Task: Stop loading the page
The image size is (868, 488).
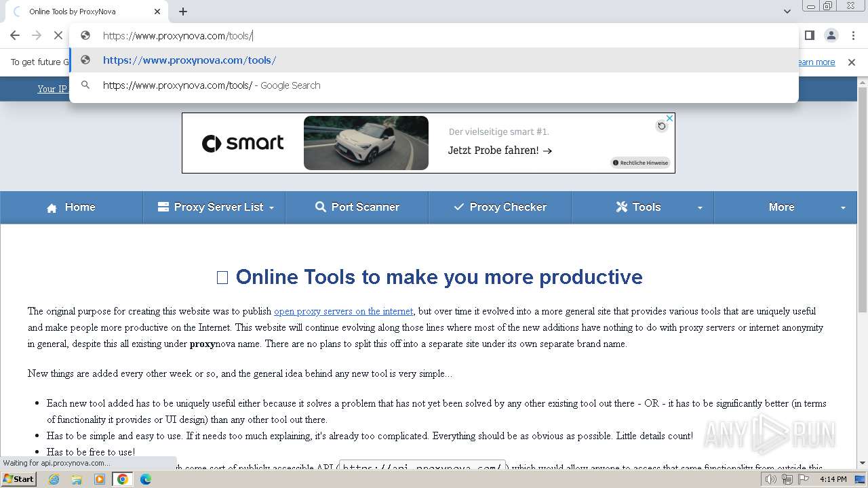Action: point(58,35)
